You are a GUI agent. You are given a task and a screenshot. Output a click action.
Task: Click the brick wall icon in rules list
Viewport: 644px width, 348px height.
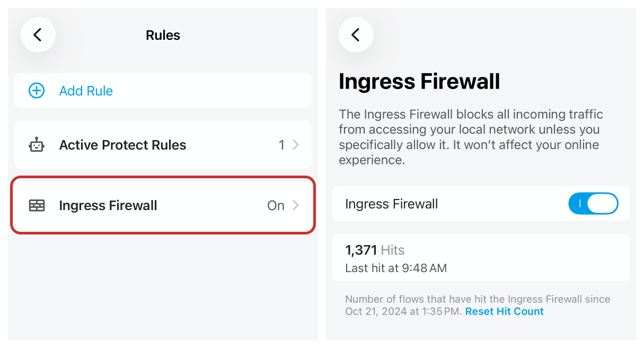tap(37, 205)
